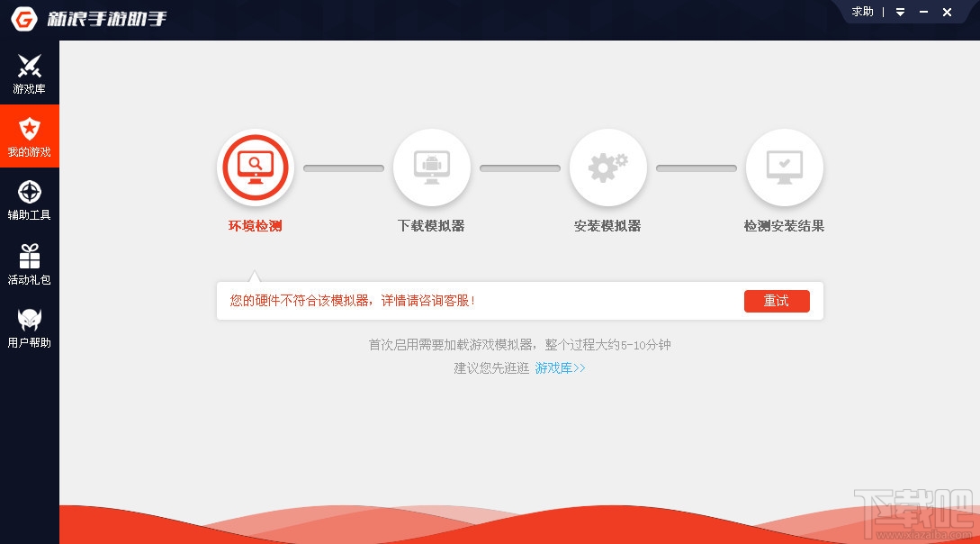Open the 游戏库 game library sidebar item
The height and width of the screenshot is (544, 980).
(x=30, y=73)
